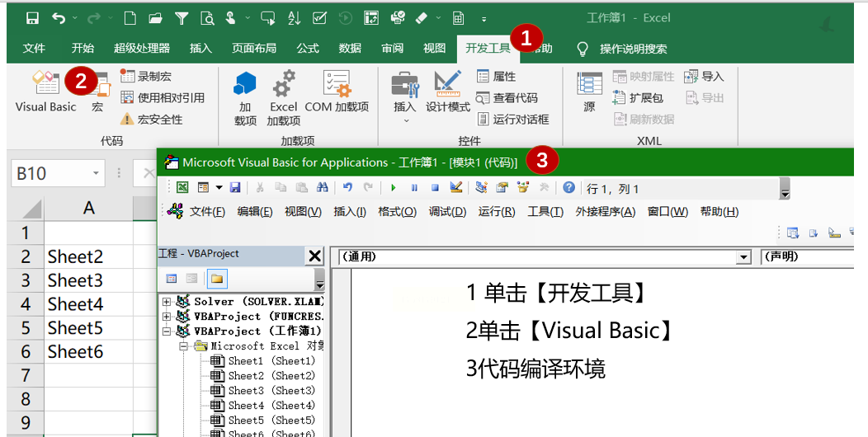Open 调试(D) menu in VBA editor
Screen dimensions: 868x437
pyautogui.click(x=447, y=211)
